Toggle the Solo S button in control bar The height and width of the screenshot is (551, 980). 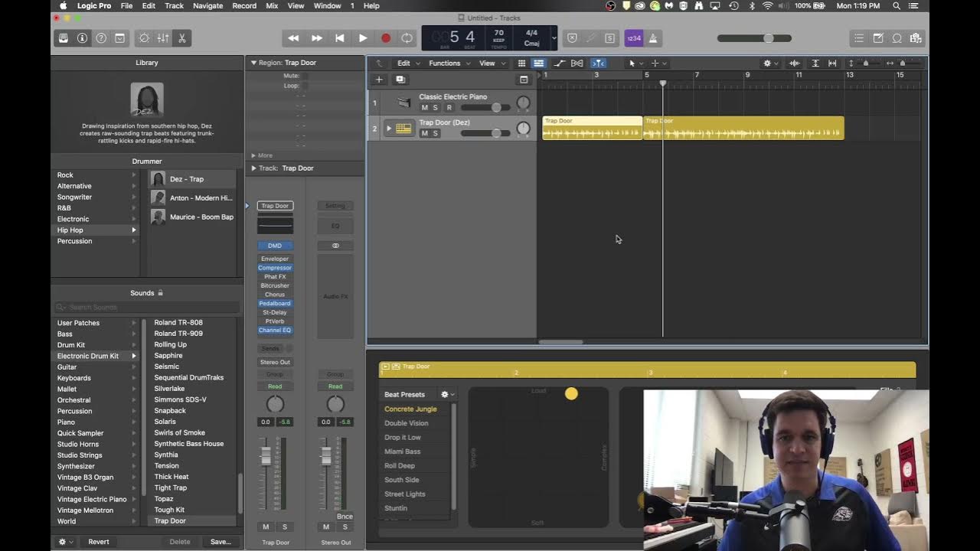click(x=609, y=38)
